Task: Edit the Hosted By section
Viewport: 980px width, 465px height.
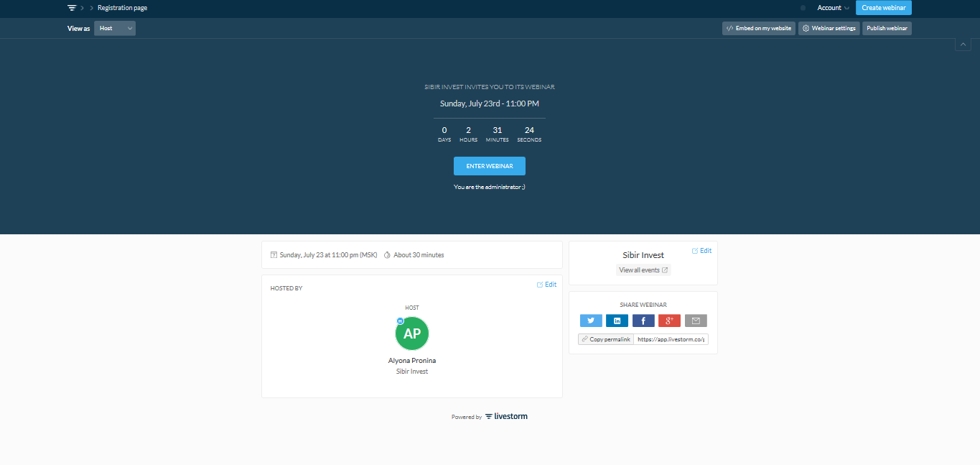Action: (x=547, y=285)
